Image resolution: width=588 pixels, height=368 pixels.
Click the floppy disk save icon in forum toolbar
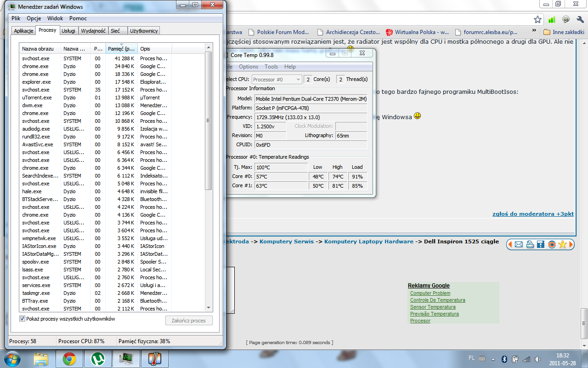pyautogui.click(x=541, y=244)
